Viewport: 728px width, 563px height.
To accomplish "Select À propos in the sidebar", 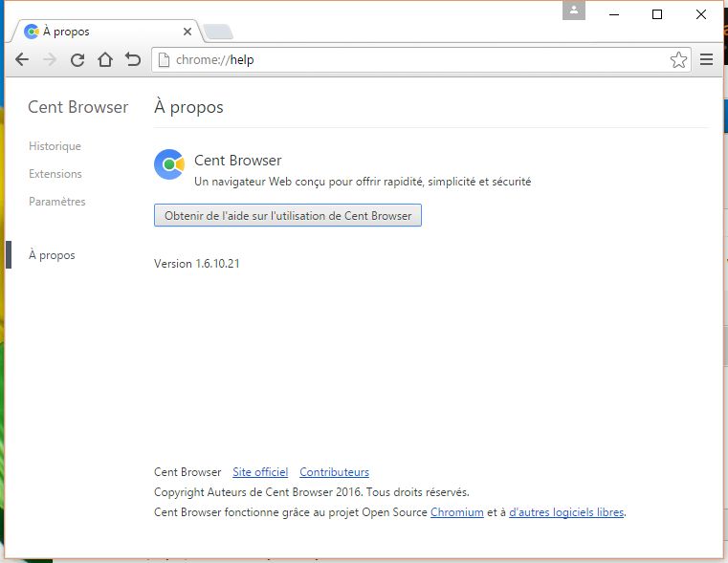I will tap(52, 255).
